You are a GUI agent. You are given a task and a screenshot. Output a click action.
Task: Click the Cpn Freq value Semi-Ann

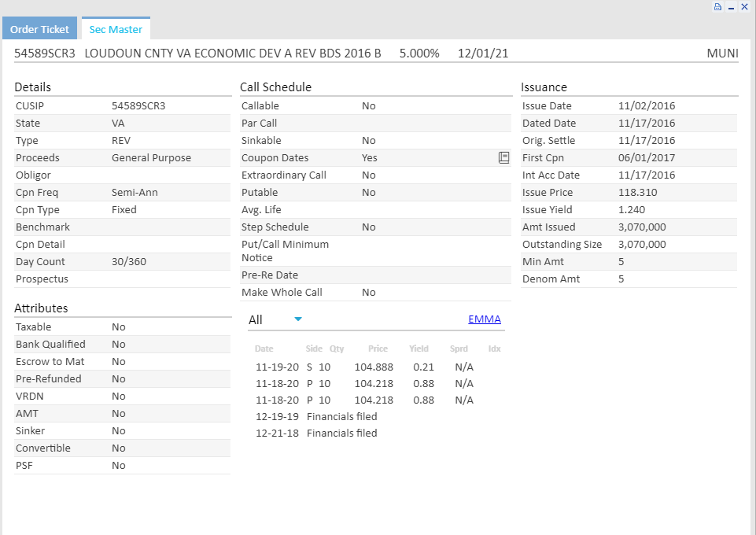pos(135,192)
